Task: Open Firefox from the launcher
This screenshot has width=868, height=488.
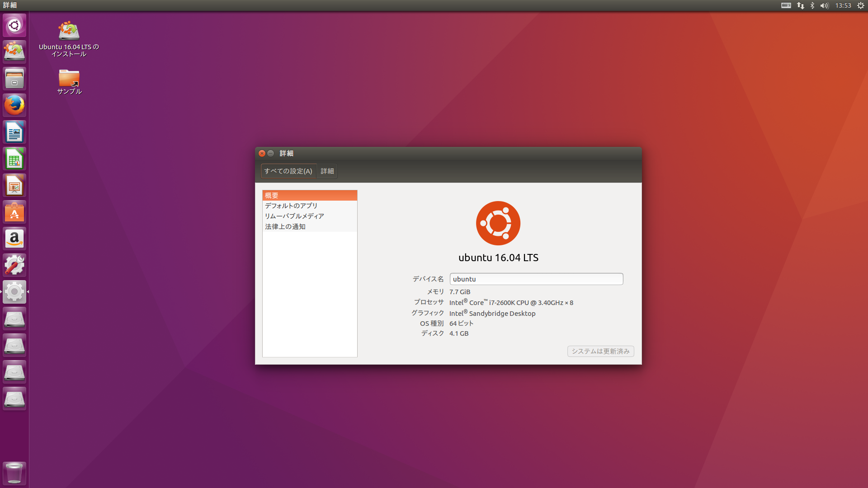Action: tap(14, 105)
